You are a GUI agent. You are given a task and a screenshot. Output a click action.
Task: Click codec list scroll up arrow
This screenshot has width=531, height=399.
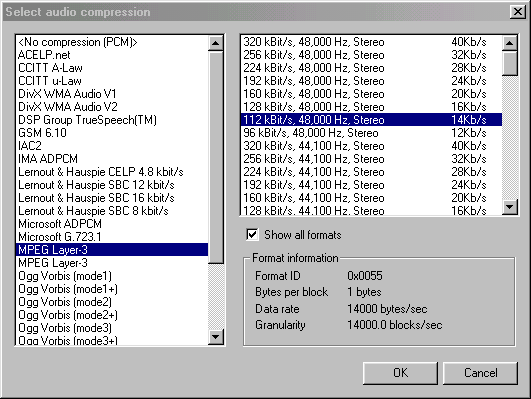point(216,43)
